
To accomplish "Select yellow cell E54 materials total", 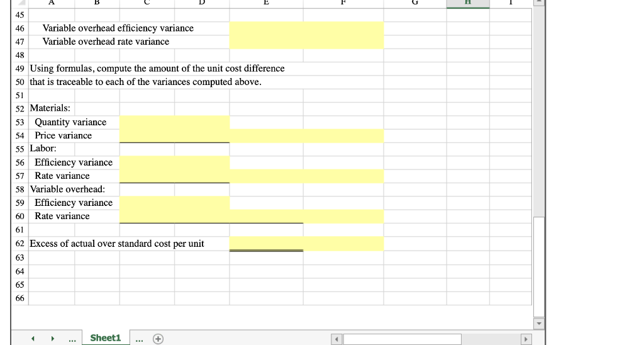I will coord(266,136).
